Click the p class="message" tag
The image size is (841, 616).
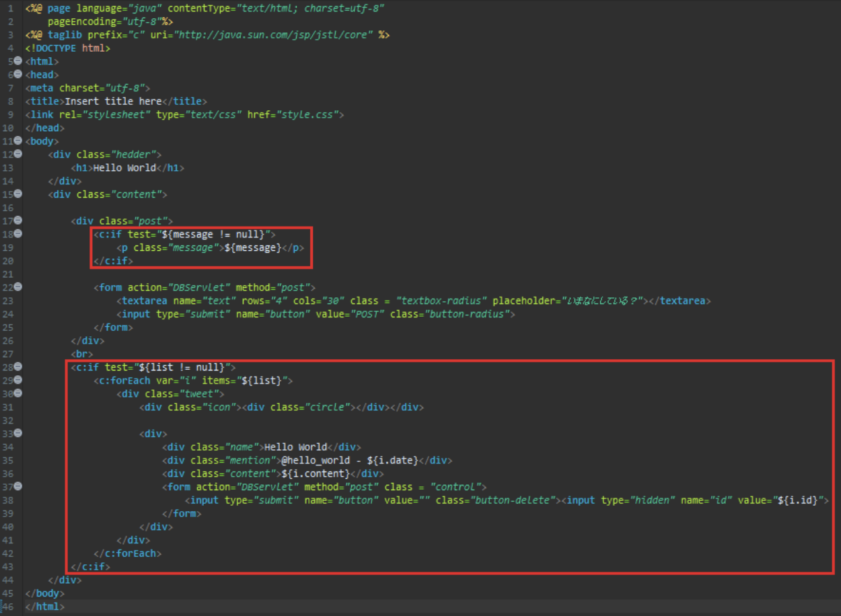170,247
